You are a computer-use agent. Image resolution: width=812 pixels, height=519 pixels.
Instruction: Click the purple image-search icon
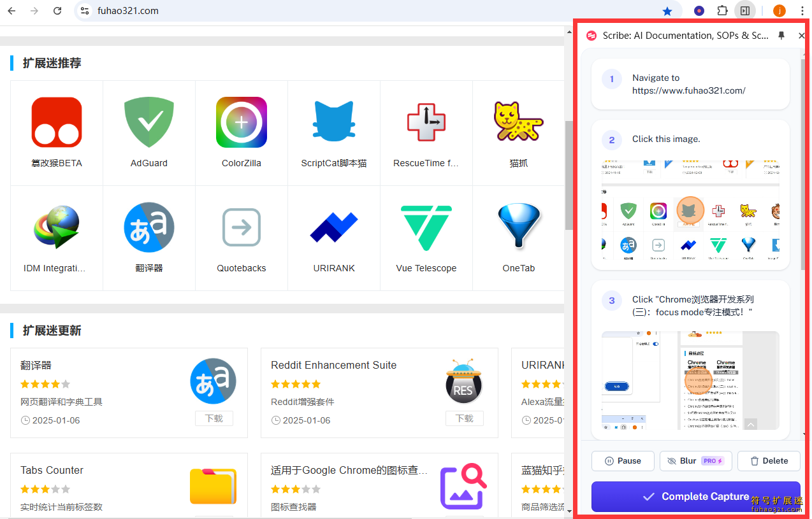(463, 487)
